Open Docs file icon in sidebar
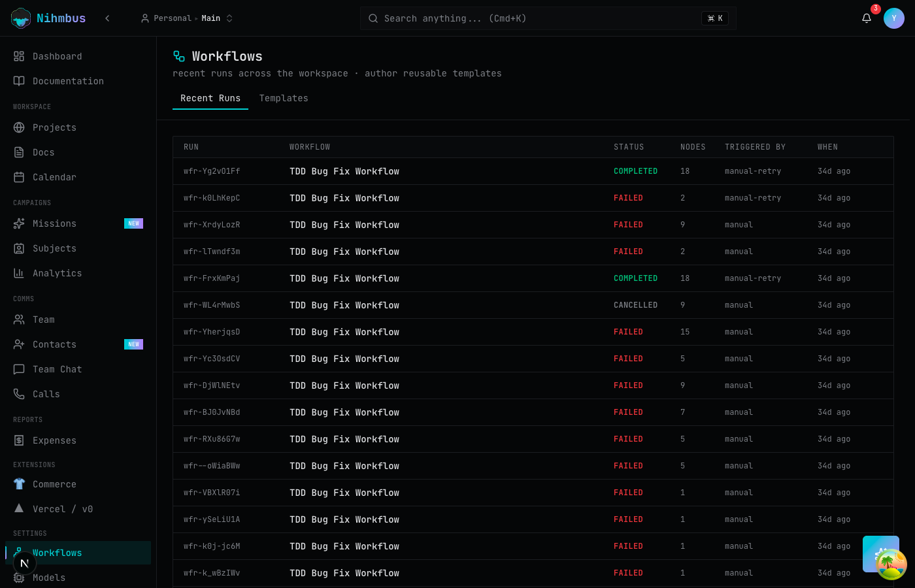Image resolution: width=915 pixels, height=588 pixels. coord(19,152)
